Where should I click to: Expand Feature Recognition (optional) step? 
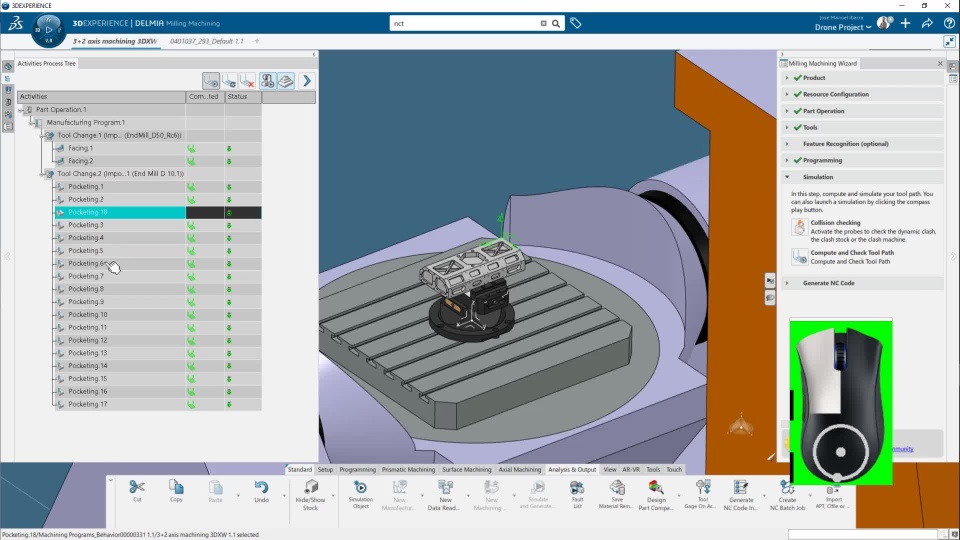coord(787,144)
